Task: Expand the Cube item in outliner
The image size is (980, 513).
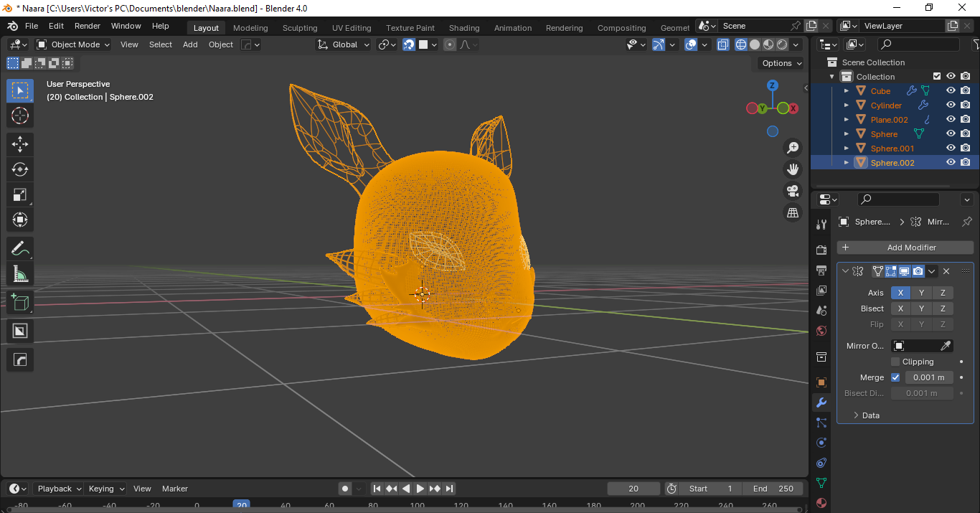Action: pos(847,91)
